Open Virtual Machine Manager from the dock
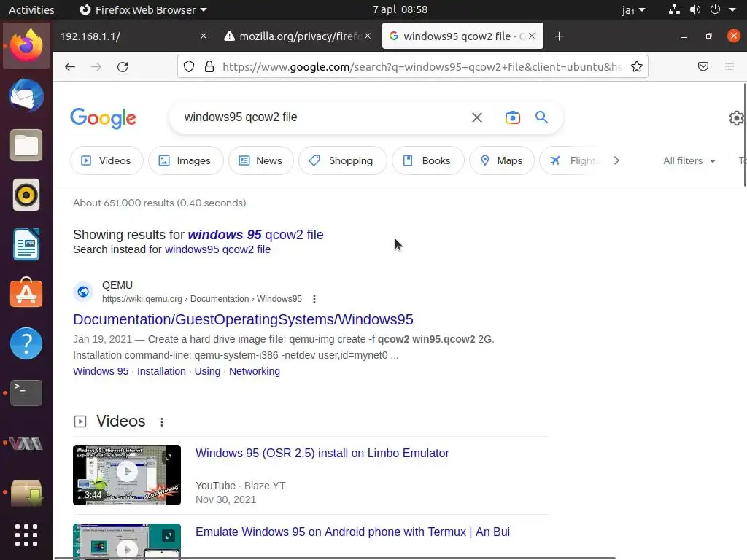This screenshot has width=747, height=560. click(26, 443)
